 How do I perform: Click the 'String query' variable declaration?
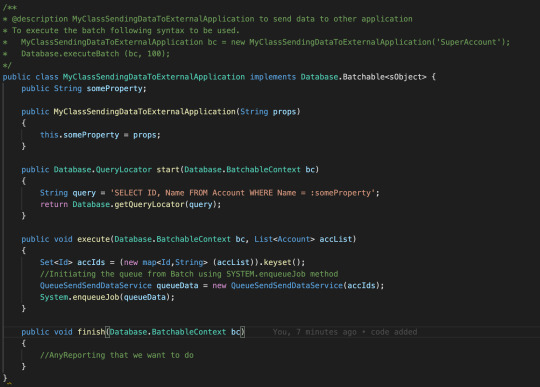pyautogui.click(x=68, y=193)
